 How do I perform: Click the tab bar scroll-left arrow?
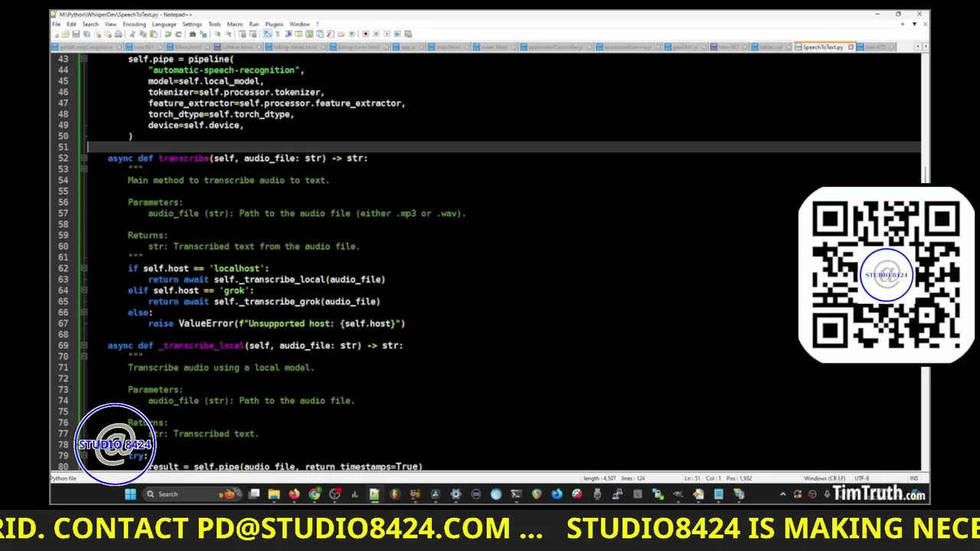[918, 47]
